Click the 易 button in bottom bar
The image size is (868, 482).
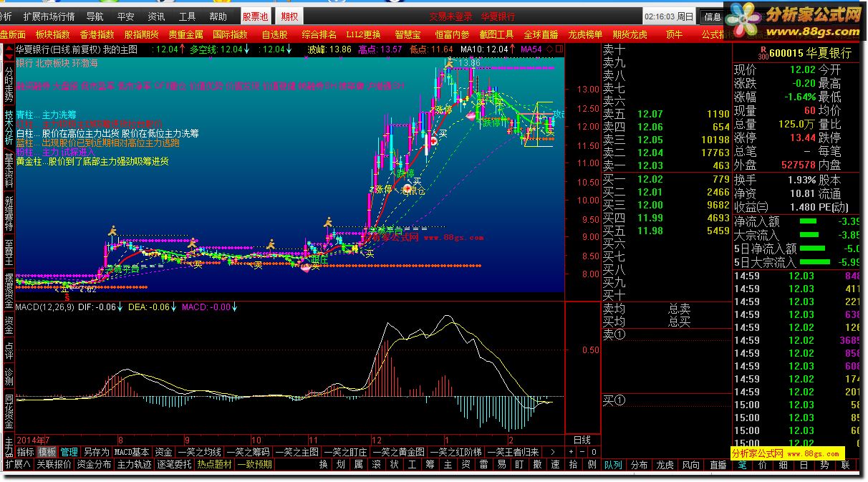pyautogui.click(x=502, y=464)
